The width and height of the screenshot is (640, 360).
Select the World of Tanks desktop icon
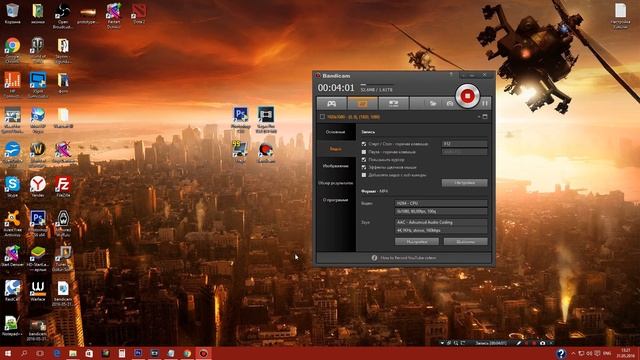tap(38, 51)
